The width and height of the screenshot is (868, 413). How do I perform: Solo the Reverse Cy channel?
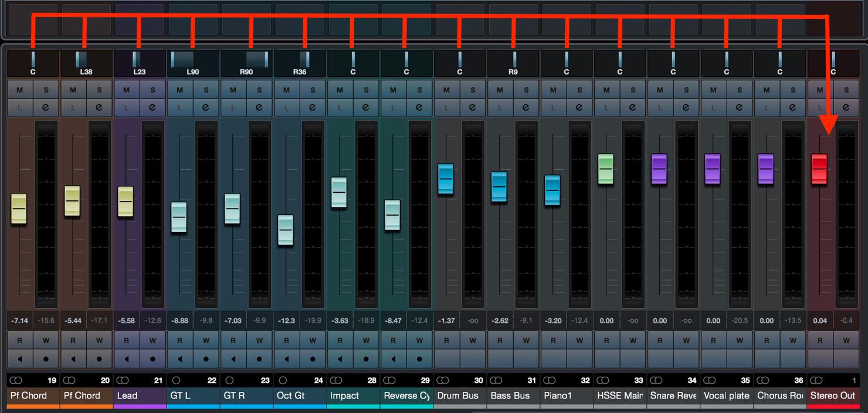click(x=419, y=90)
